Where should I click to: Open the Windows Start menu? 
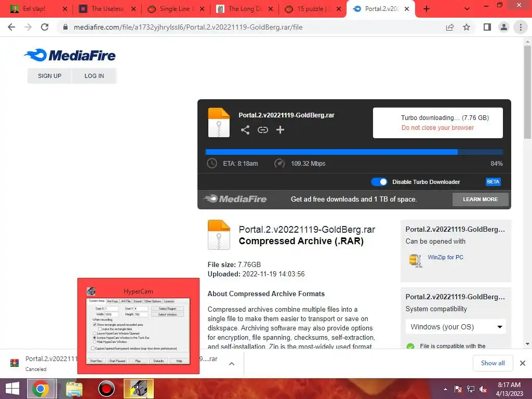tap(12, 389)
